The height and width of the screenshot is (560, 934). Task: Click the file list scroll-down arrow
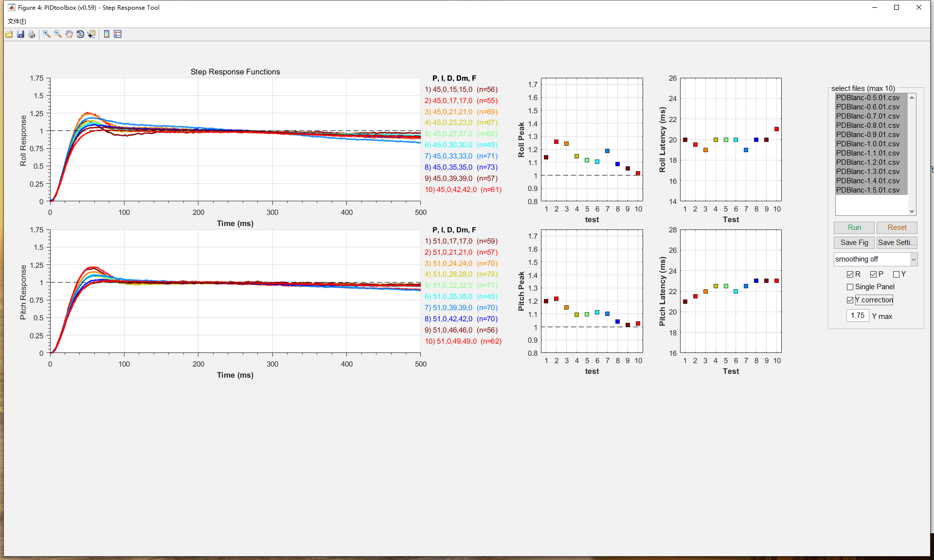(912, 211)
